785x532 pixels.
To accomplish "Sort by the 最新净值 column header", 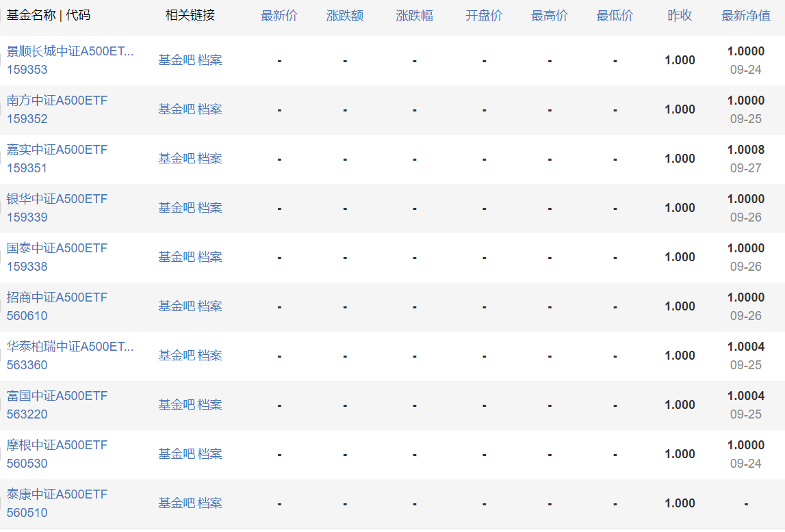I will pos(746,16).
